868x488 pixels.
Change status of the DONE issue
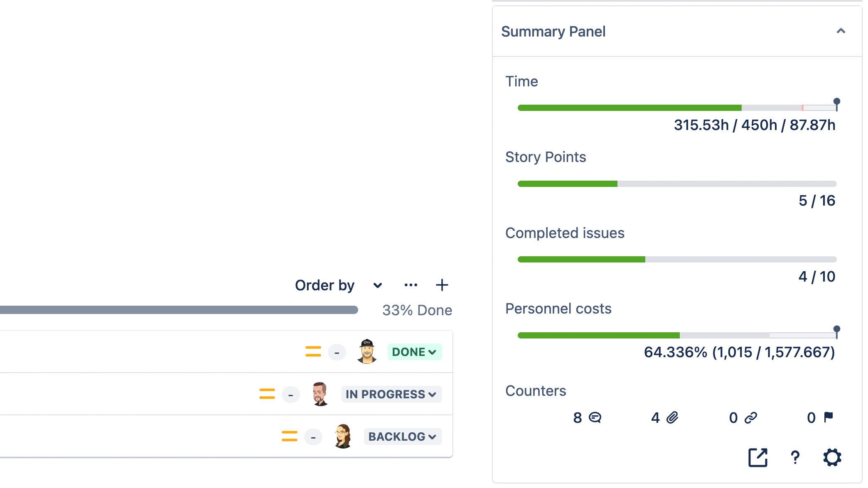pyautogui.click(x=414, y=352)
